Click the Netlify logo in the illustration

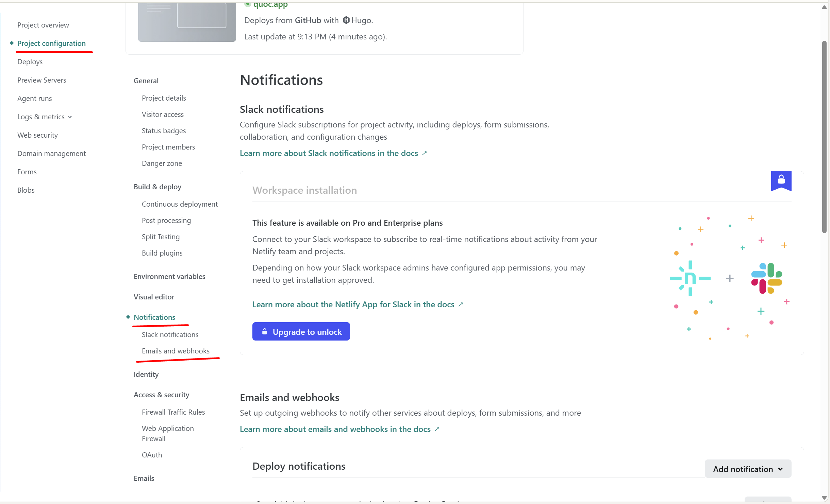click(690, 278)
